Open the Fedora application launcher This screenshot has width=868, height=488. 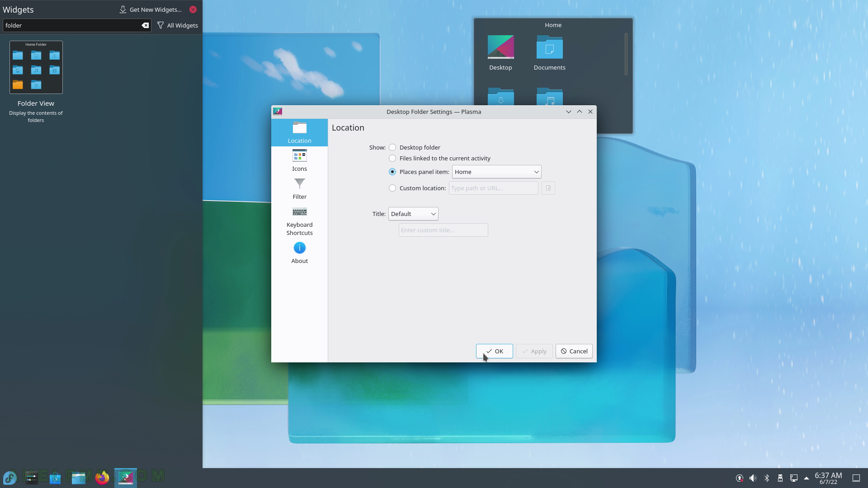10,478
